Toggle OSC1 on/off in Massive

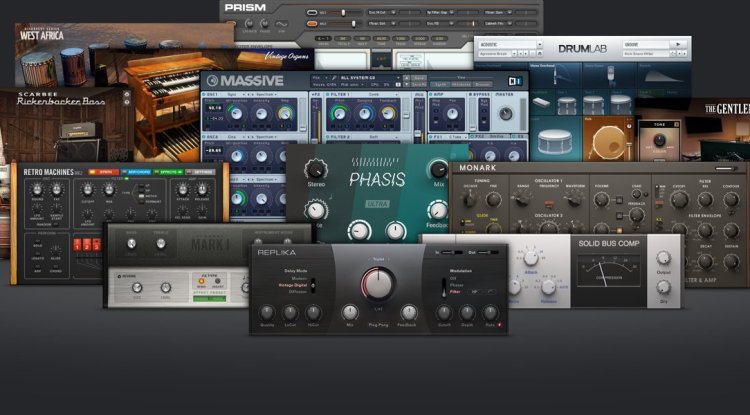coord(204,94)
